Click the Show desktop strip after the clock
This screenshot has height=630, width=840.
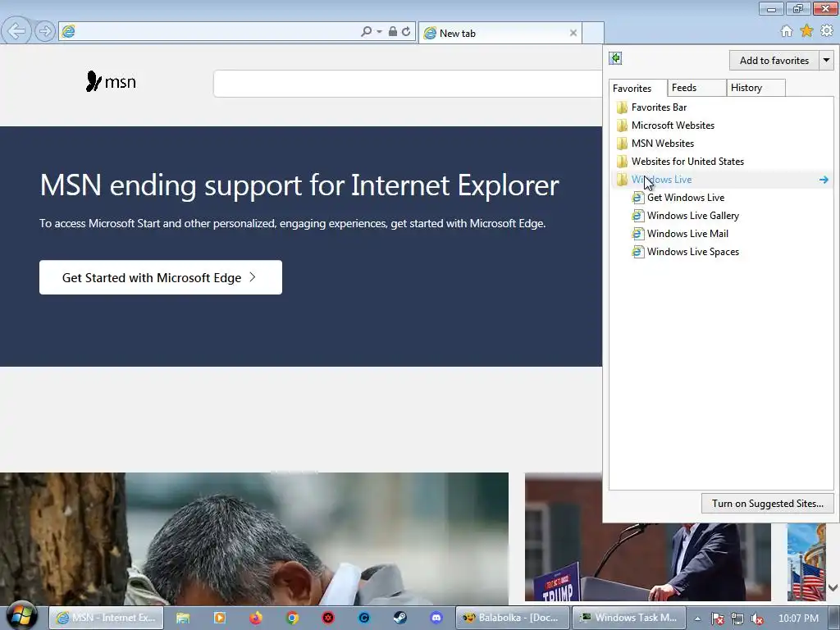[834, 619]
